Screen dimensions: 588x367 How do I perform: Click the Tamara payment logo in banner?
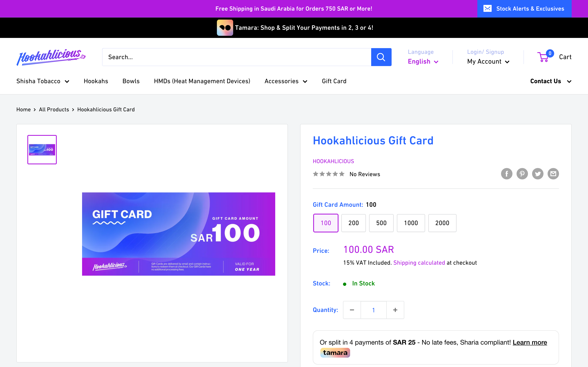(225, 28)
